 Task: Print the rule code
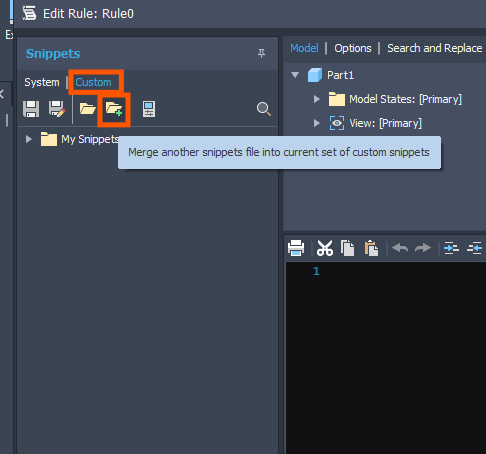point(296,248)
